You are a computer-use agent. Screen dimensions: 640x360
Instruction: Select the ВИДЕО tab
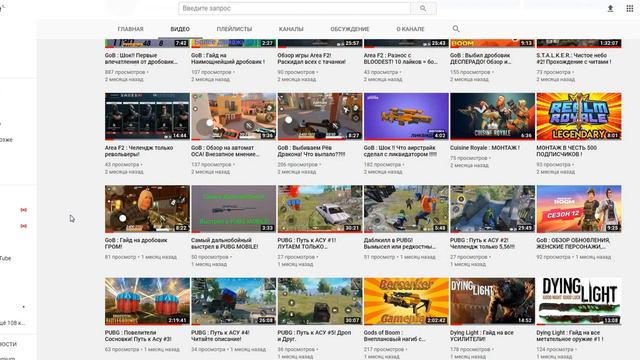[180, 29]
